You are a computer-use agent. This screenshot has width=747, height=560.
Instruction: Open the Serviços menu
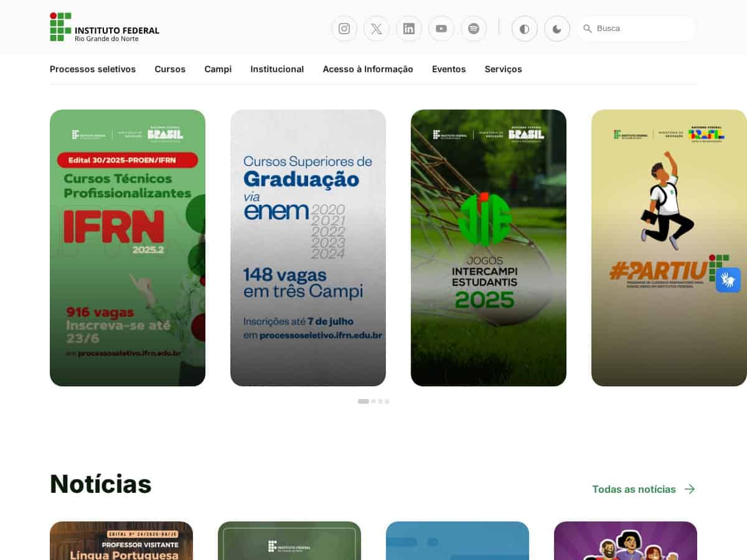pos(504,69)
